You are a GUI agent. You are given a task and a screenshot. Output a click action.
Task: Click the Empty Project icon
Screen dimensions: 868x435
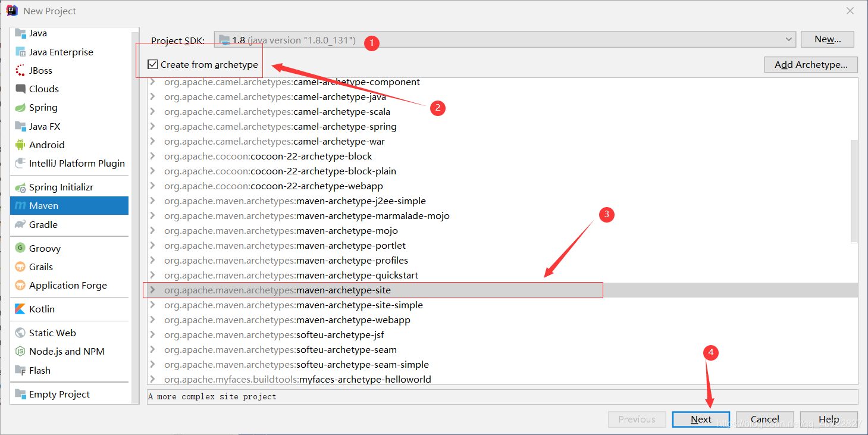20,394
